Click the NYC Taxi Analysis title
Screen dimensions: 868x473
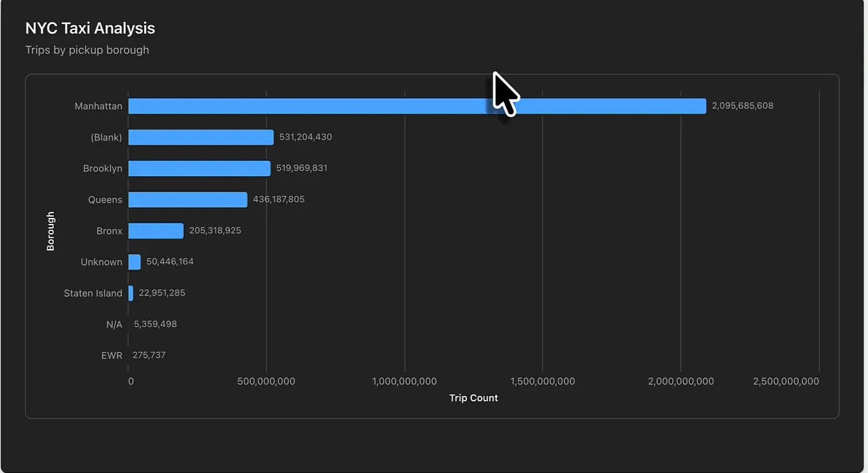point(90,29)
